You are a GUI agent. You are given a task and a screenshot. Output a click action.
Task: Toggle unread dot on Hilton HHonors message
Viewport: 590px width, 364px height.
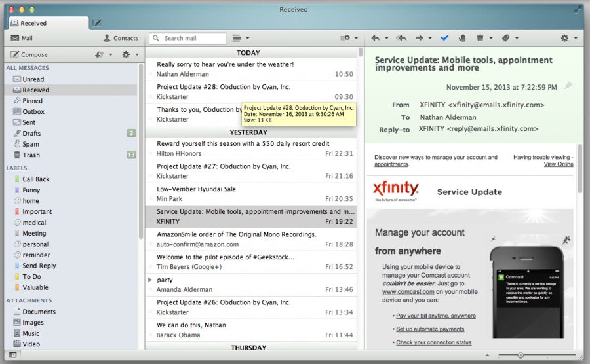(x=151, y=153)
